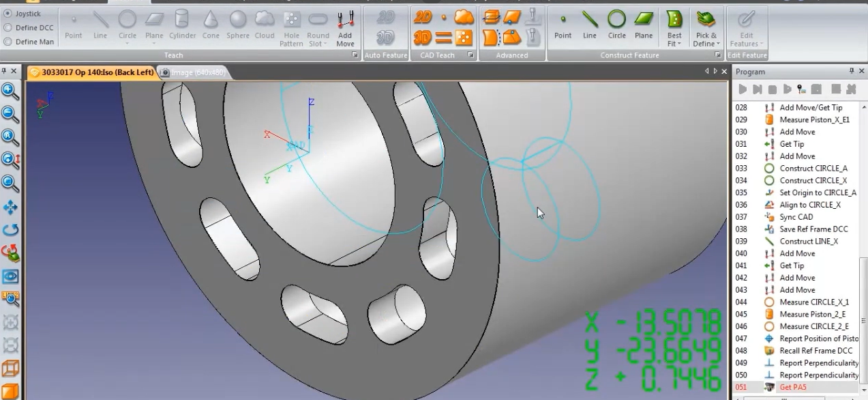Viewport: 868px width, 400px height.
Task: Close the active CAD view tab
Action: (724, 71)
